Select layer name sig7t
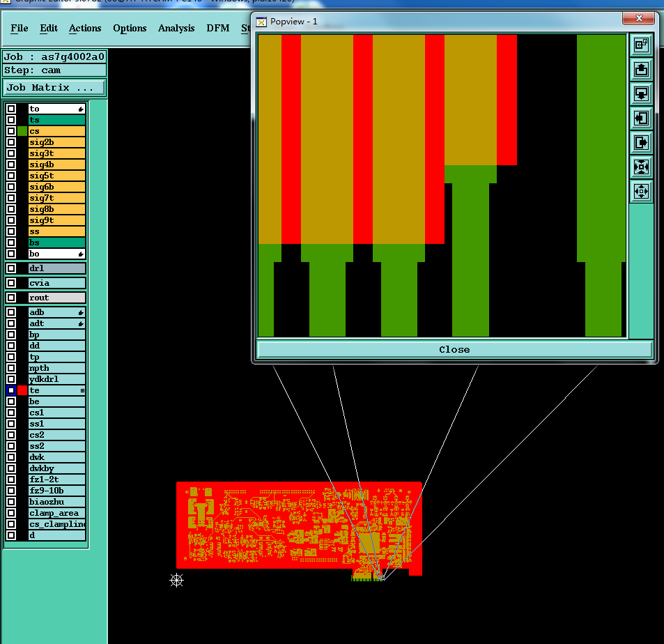This screenshot has height=644, width=664. click(x=56, y=198)
